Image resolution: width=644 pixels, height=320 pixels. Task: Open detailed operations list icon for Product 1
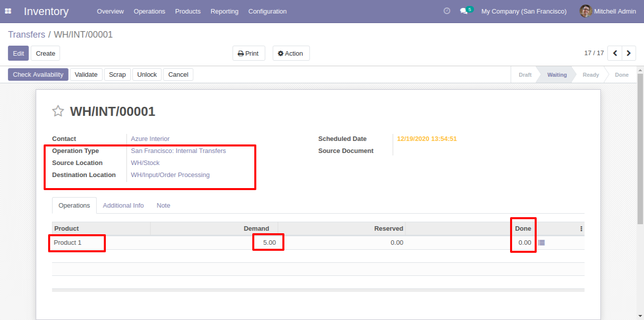point(541,243)
